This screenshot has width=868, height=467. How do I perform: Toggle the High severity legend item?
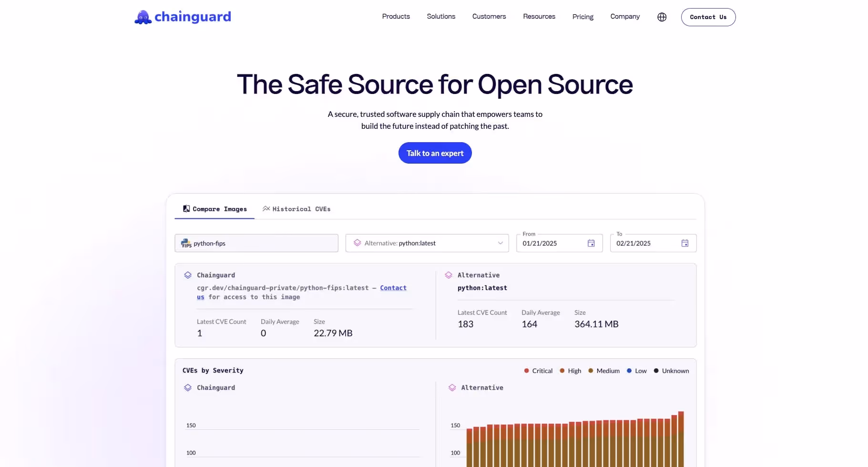click(x=570, y=371)
